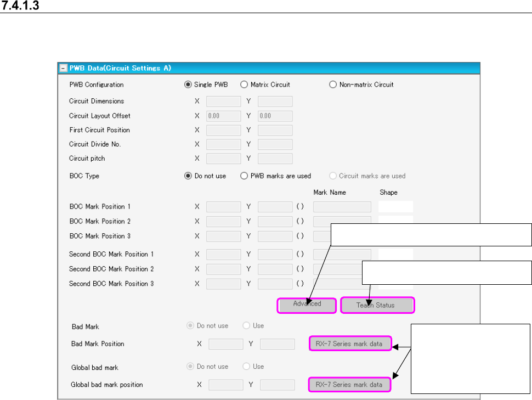Choose PWB marks are used option
The height and width of the screenshot is (400, 532).
tap(244, 176)
